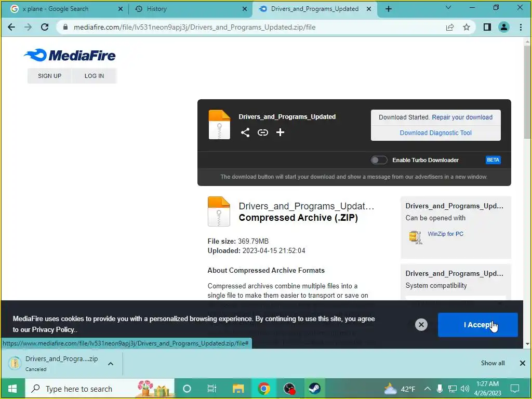Click the zip file icon in file details

pos(219,211)
